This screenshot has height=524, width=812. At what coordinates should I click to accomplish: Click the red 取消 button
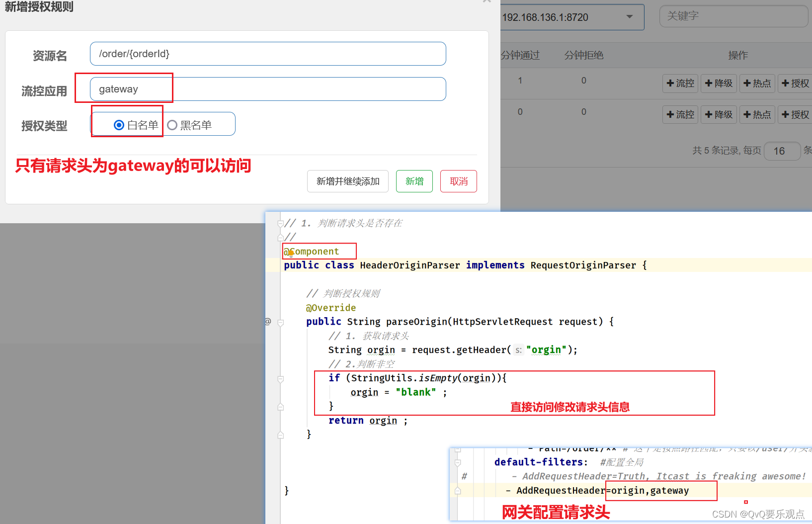(x=459, y=181)
